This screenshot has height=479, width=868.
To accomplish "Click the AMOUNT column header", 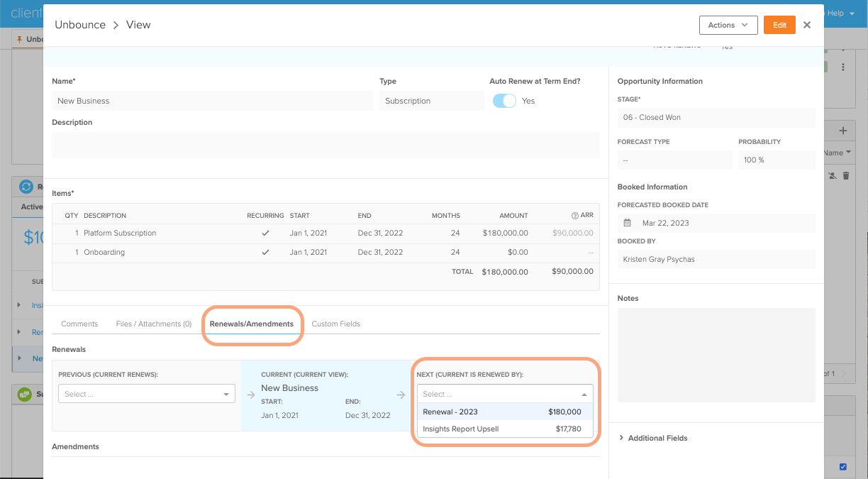I will pyautogui.click(x=513, y=216).
